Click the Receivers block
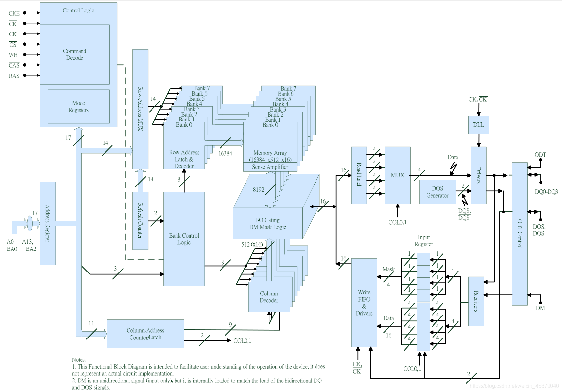 (x=476, y=301)
